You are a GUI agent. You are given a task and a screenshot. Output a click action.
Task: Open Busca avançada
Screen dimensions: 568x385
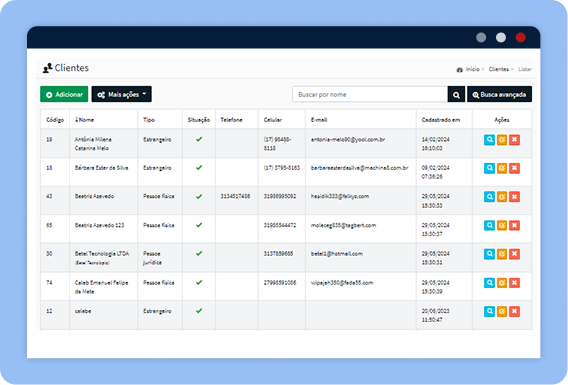(499, 95)
